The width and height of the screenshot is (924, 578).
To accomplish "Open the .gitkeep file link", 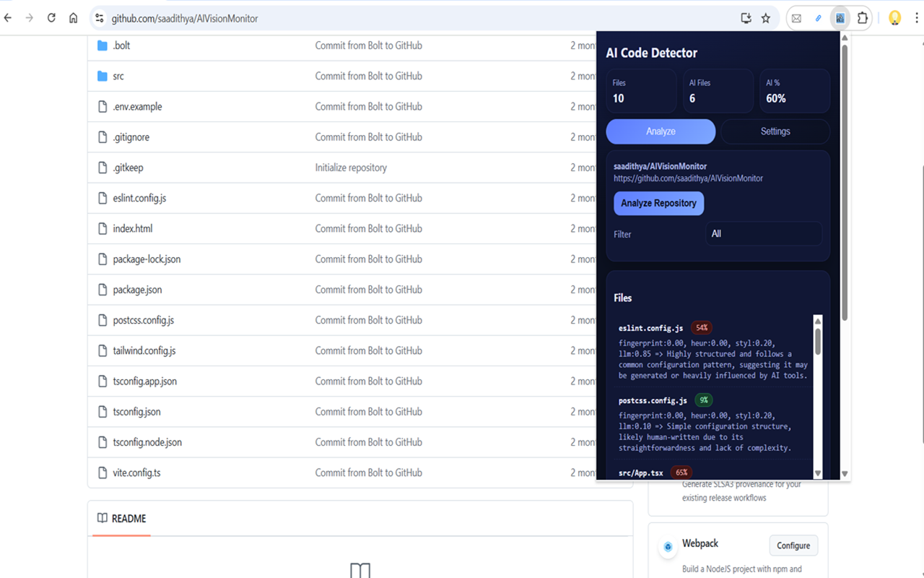I will pyautogui.click(x=128, y=168).
